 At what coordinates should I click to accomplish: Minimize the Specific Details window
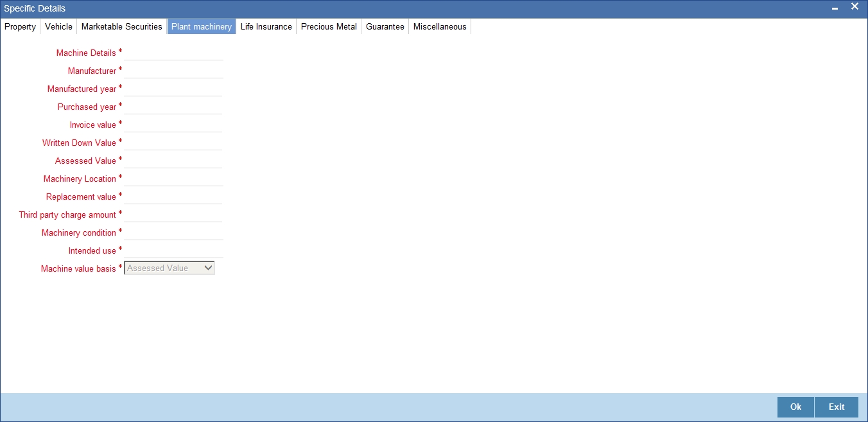click(x=835, y=8)
